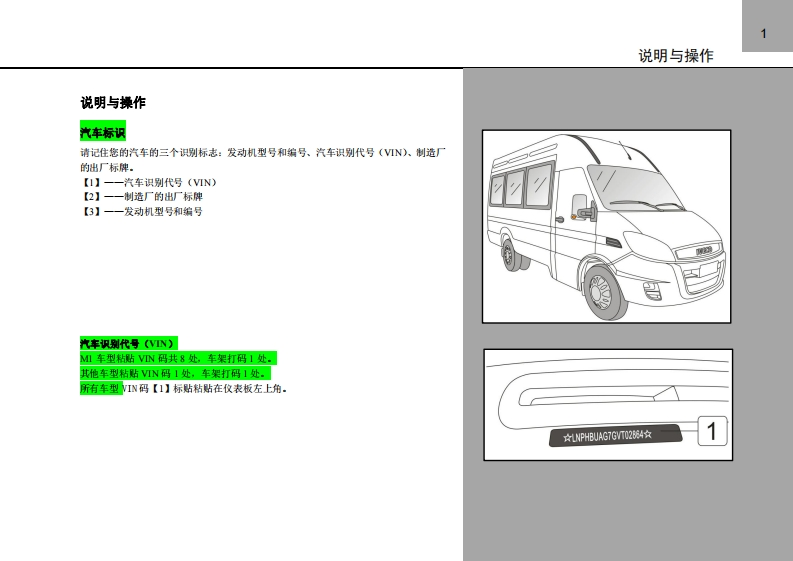Click the running header text 说明与操作
This screenshot has width=793, height=561.
(676, 56)
